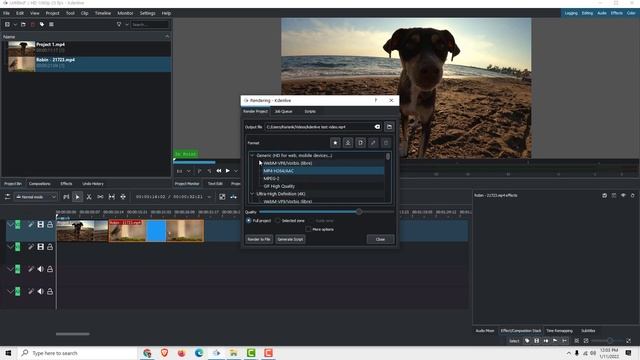Collapse the second video track chevron
The image size is (640, 360).
click(x=10, y=247)
